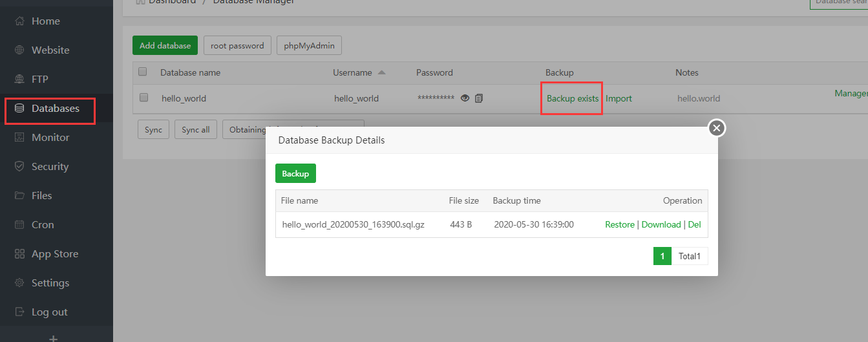
Task: Click the Log out arrow icon
Action: [x=19, y=312]
